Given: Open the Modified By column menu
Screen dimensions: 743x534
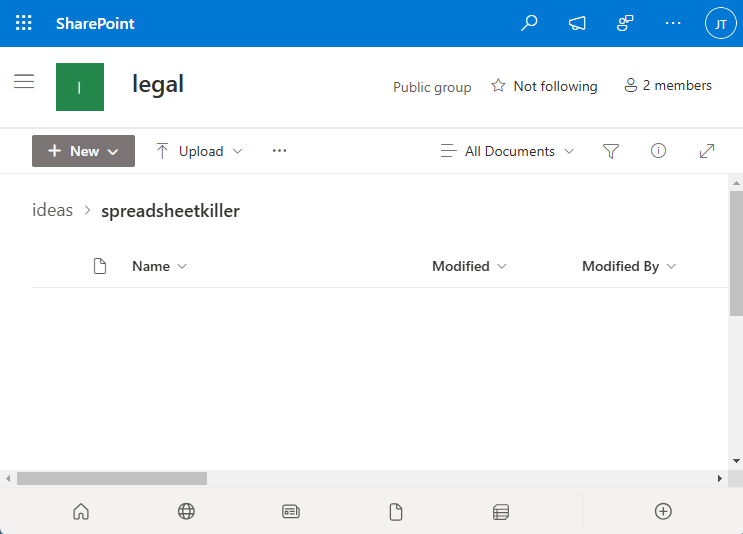Looking at the screenshot, I should (629, 266).
